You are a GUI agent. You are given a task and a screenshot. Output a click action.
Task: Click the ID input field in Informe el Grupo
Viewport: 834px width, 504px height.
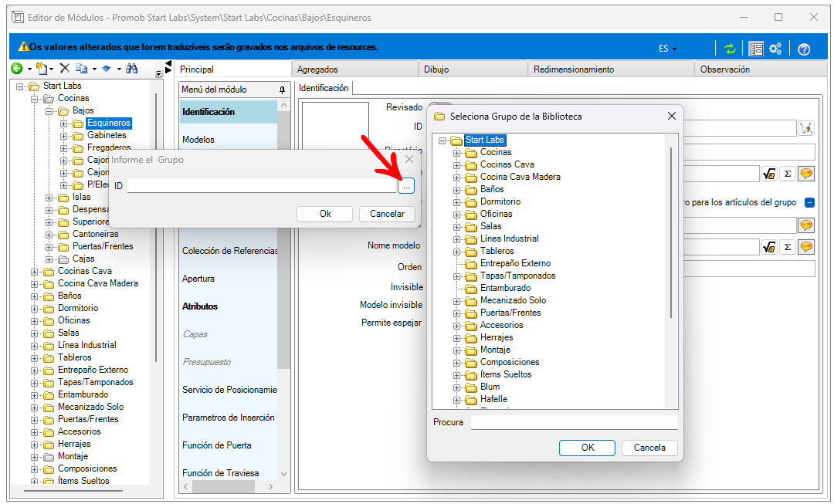262,185
